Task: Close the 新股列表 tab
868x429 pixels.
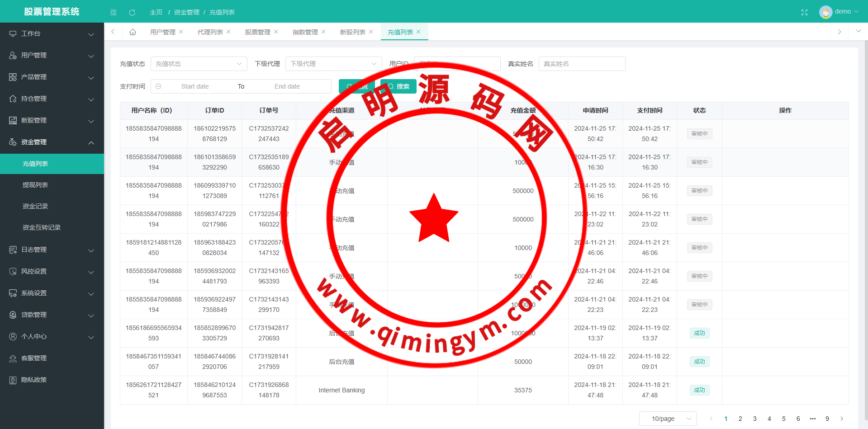Action: coord(371,32)
